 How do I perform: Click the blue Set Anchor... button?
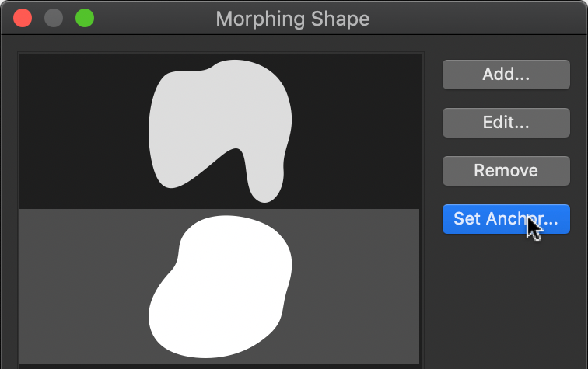tap(506, 219)
